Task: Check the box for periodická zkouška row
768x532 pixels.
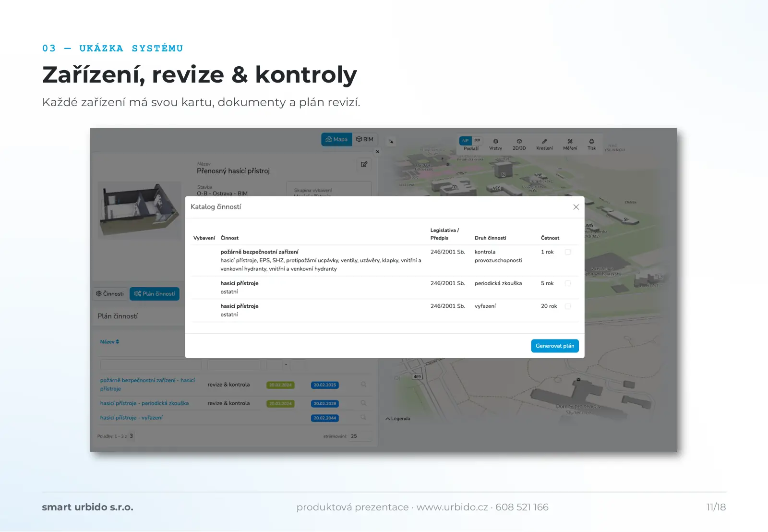Action: (x=568, y=283)
